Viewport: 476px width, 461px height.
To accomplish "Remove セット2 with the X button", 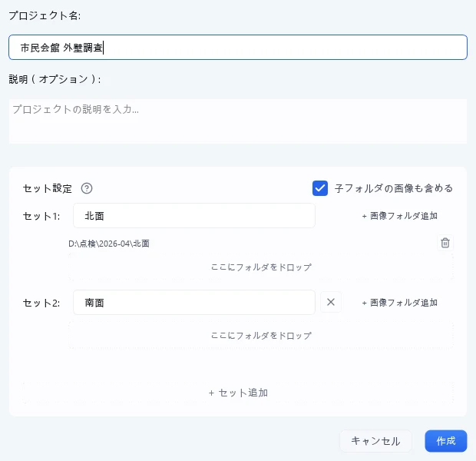I will (331, 302).
